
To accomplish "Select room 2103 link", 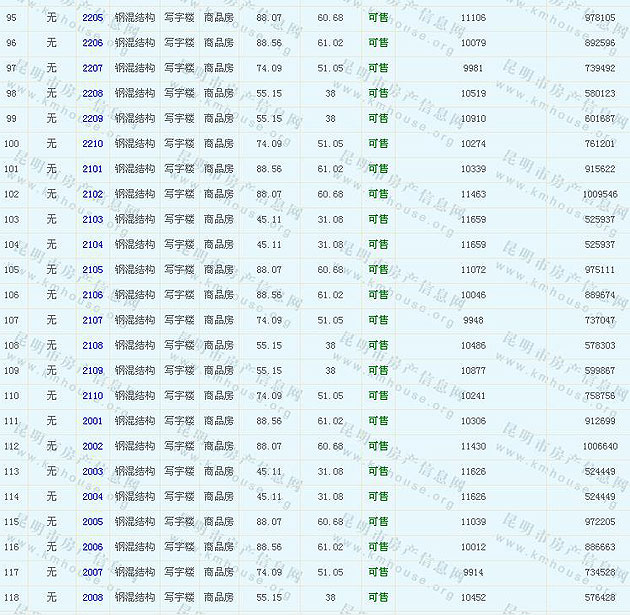I will (92, 219).
